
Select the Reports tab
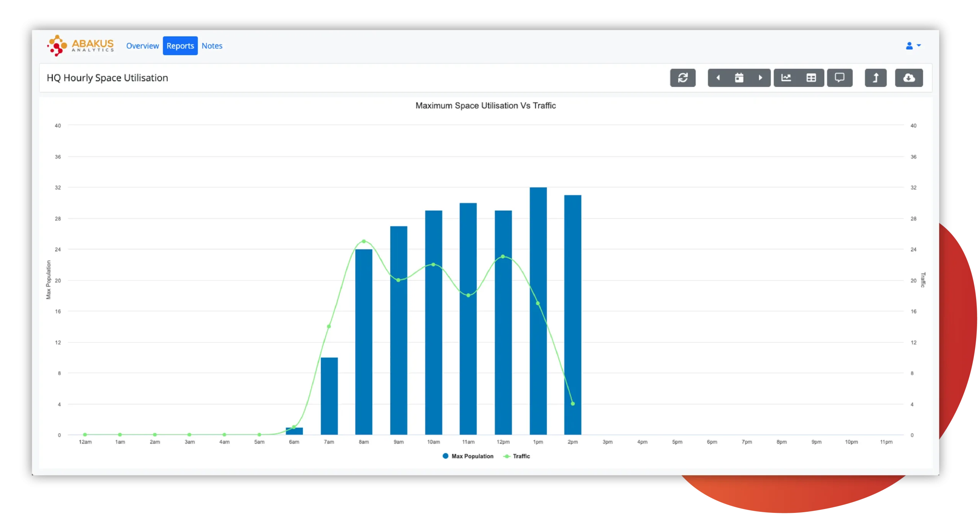pyautogui.click(x=180, y=46)
